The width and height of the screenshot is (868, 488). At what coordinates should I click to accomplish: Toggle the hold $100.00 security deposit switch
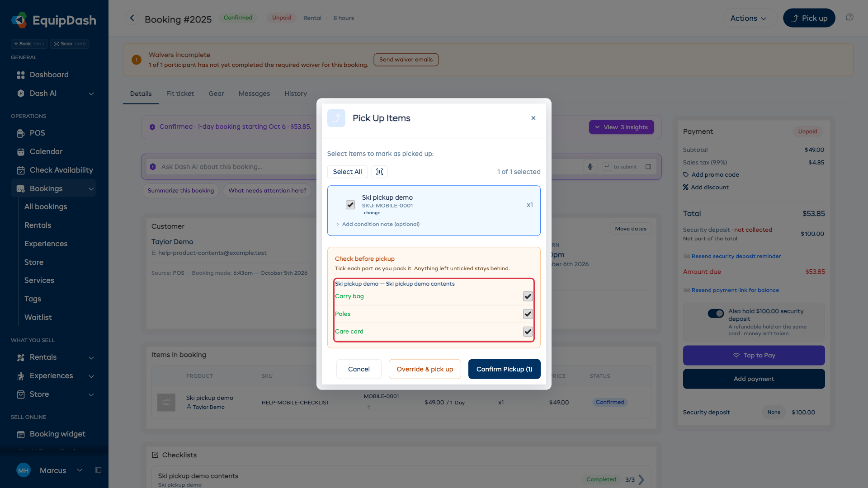pyautogui.click(x=716, y=314)
